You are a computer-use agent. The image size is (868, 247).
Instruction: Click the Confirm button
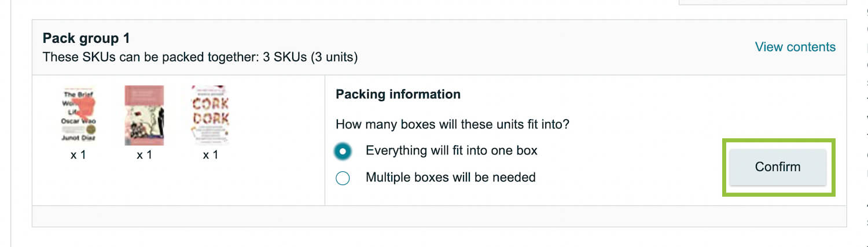778,167
